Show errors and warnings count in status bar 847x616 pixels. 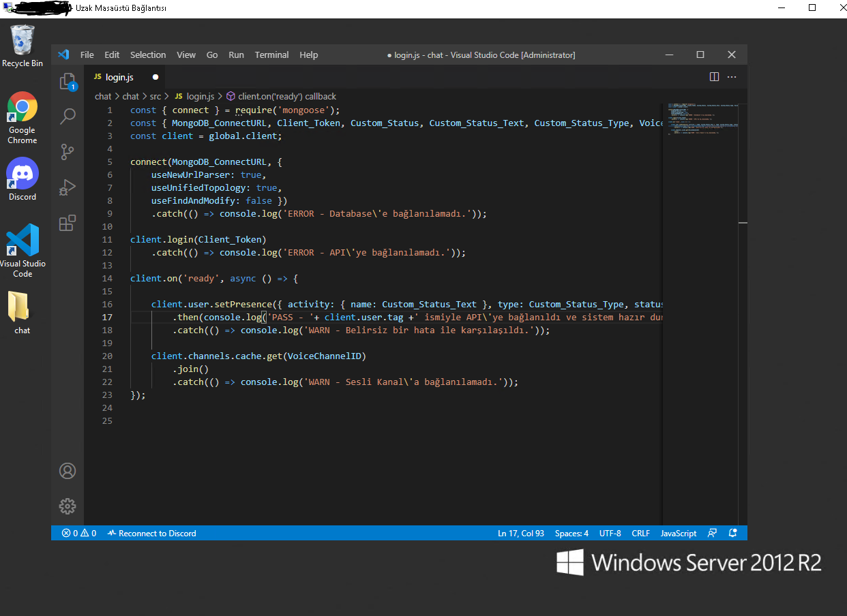coord(79,534)
